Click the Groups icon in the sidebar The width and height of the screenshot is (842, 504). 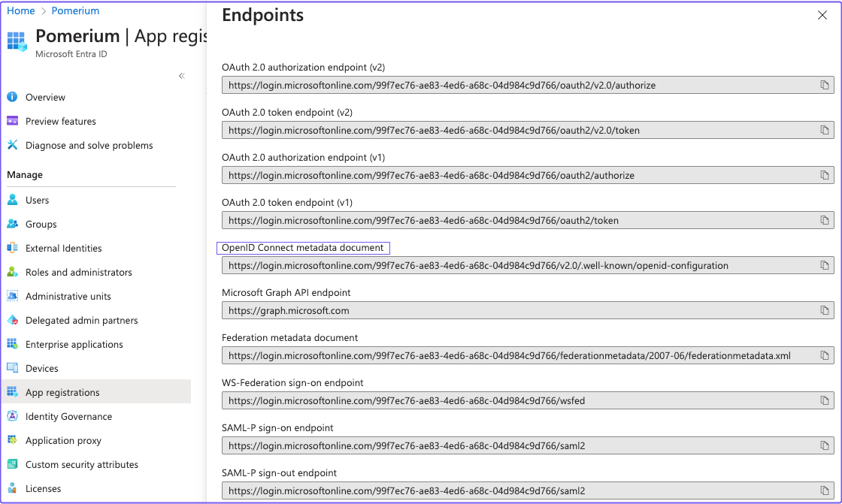pyautogui.click(x=14, y=224)
